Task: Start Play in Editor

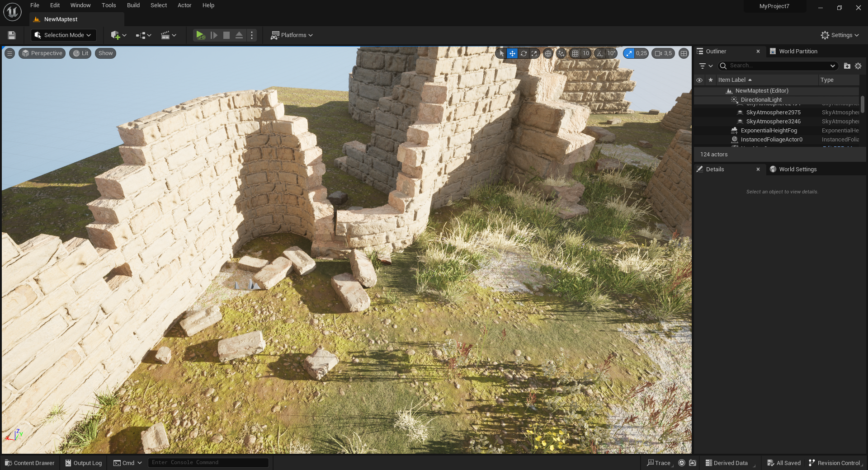Action: click(x=200, y=35)
